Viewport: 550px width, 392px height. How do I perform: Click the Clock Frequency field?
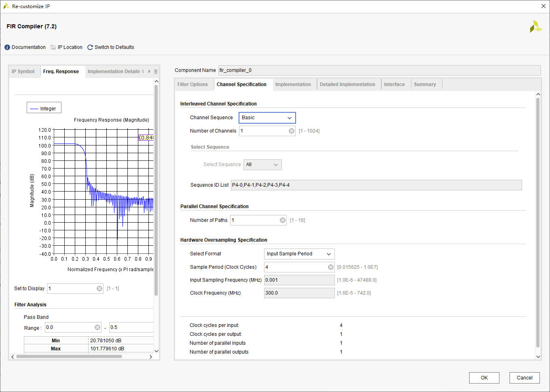(x=299, y=293)
